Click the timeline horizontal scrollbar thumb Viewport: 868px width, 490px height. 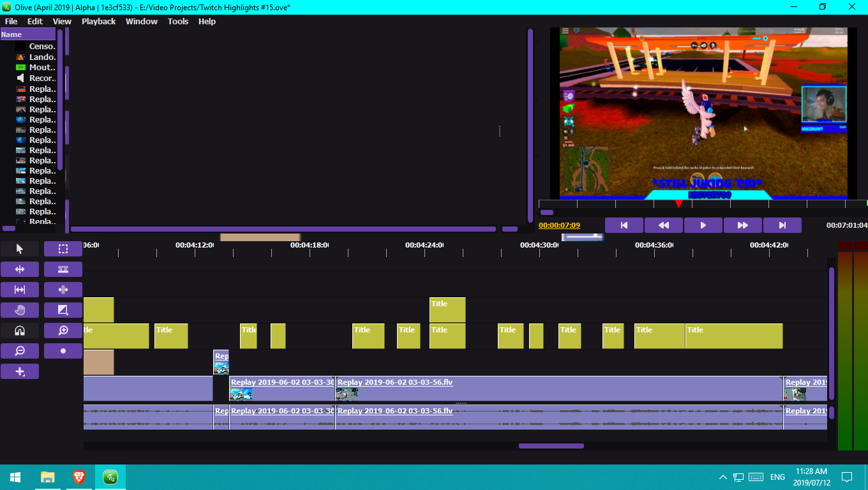[551, 446]
